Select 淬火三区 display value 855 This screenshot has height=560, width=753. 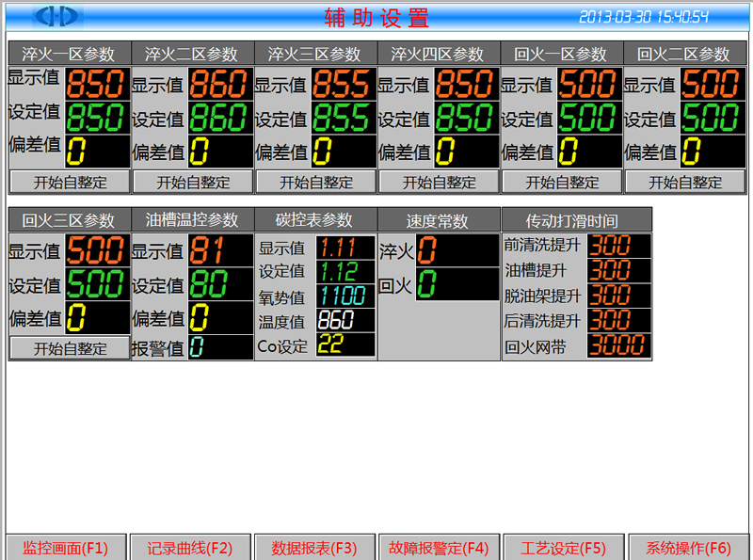point(344,84)
